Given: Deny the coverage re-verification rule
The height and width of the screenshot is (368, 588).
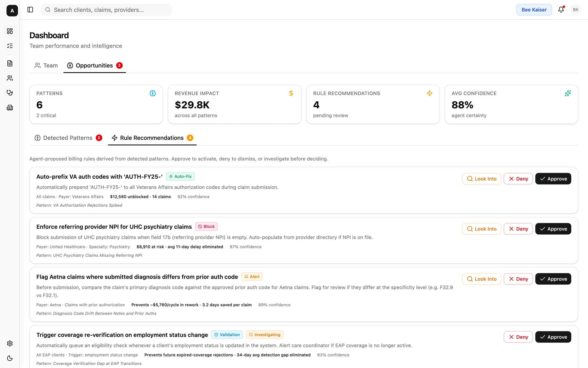Looking at the screenshot, I should coord(518,337).
